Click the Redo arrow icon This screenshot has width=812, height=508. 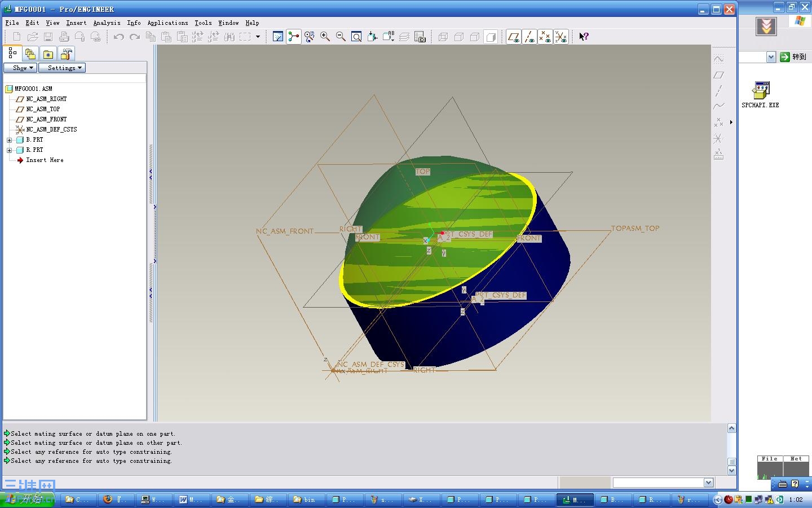[x=134, y=37]
